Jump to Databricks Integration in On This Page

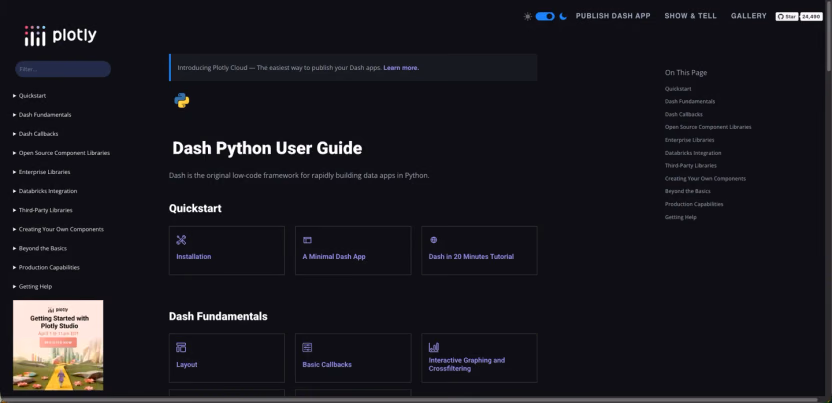click(x=693, y=153)
